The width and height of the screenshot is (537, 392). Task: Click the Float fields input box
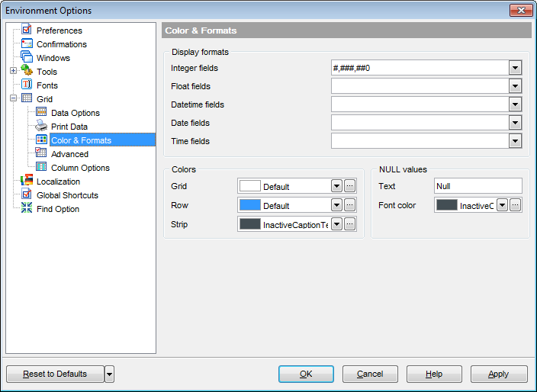pyautogui.click(x=420, y=86)
